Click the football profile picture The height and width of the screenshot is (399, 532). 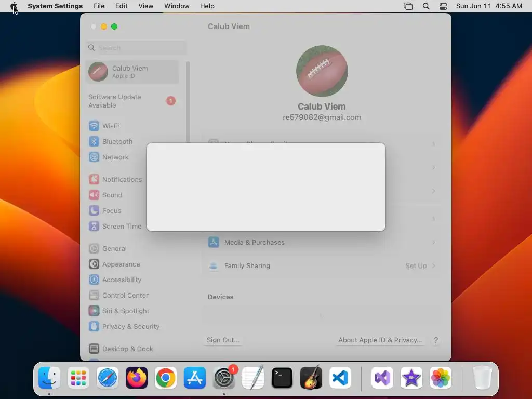322,71
